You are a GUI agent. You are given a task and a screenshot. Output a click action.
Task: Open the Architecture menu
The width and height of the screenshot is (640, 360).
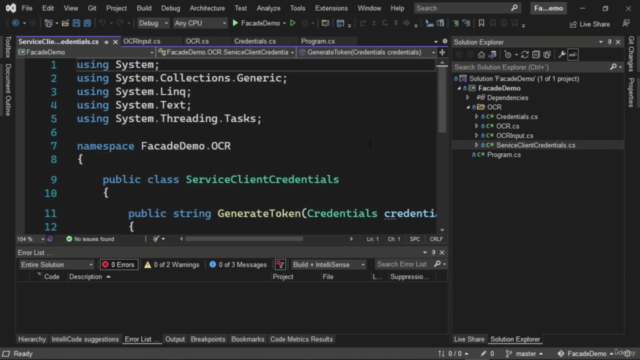[x=207, y=8]
